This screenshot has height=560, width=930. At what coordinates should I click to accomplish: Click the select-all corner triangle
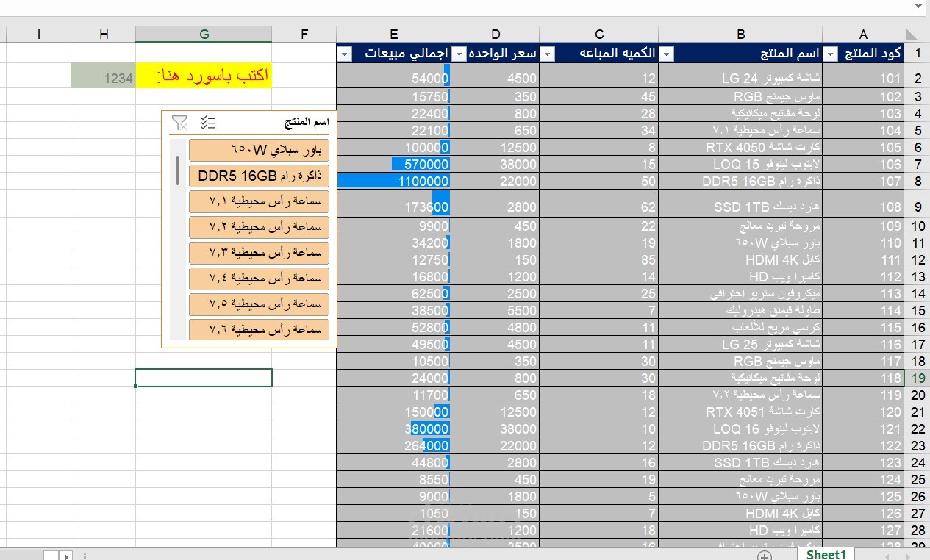coord(912,34)
